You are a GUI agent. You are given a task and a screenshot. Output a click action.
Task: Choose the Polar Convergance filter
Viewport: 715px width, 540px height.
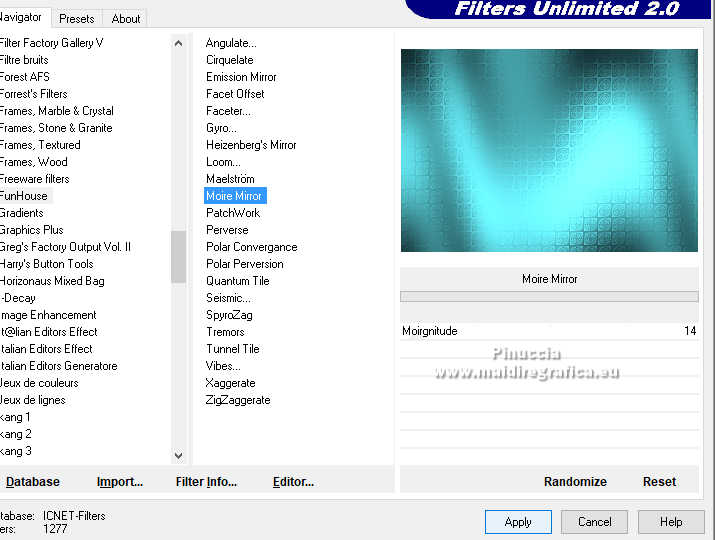click(x=251, y=247)
